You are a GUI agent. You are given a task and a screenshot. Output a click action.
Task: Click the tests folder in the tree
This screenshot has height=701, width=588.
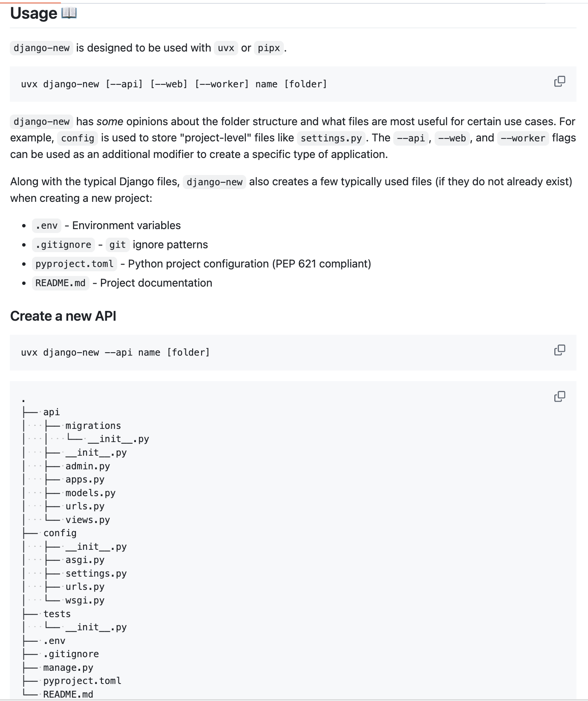tap(57, 614)
